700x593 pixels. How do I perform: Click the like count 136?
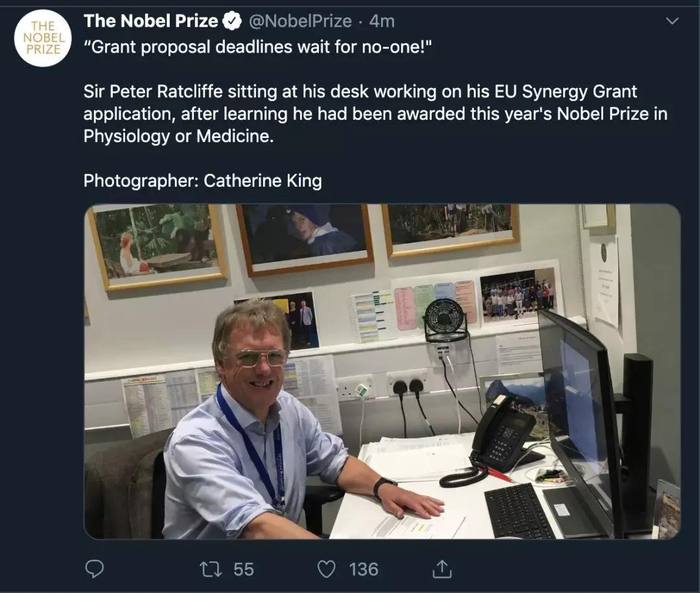click(x=363, y=569)
